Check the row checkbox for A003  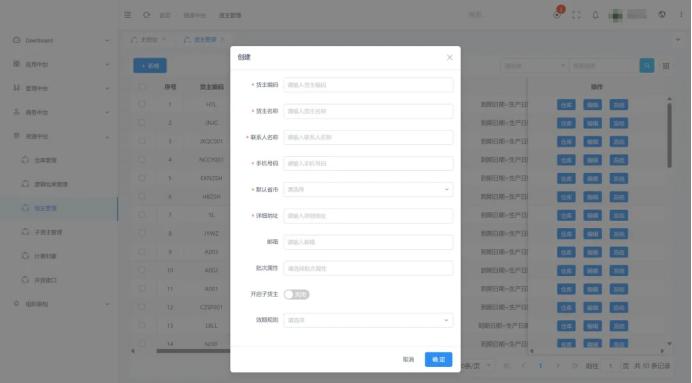[142, 252]
